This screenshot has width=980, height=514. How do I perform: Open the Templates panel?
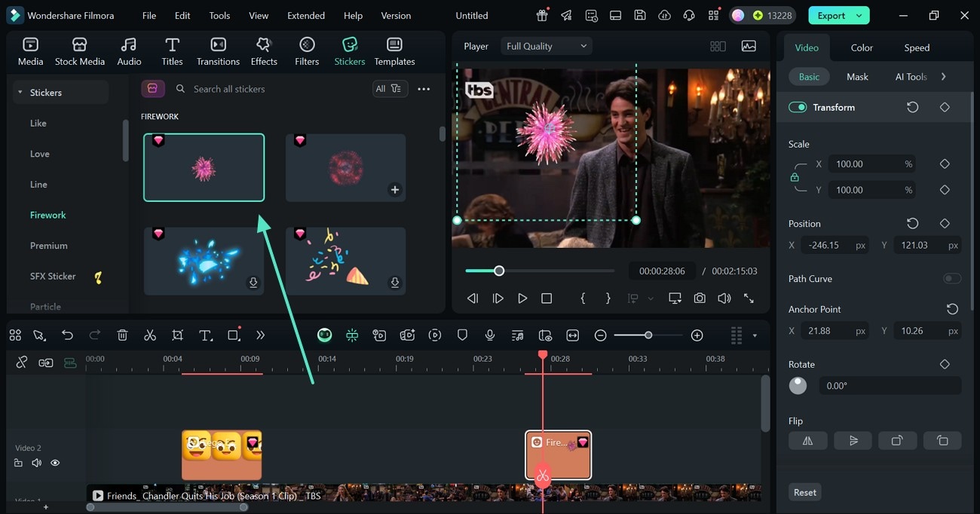(x=394, y=51)
